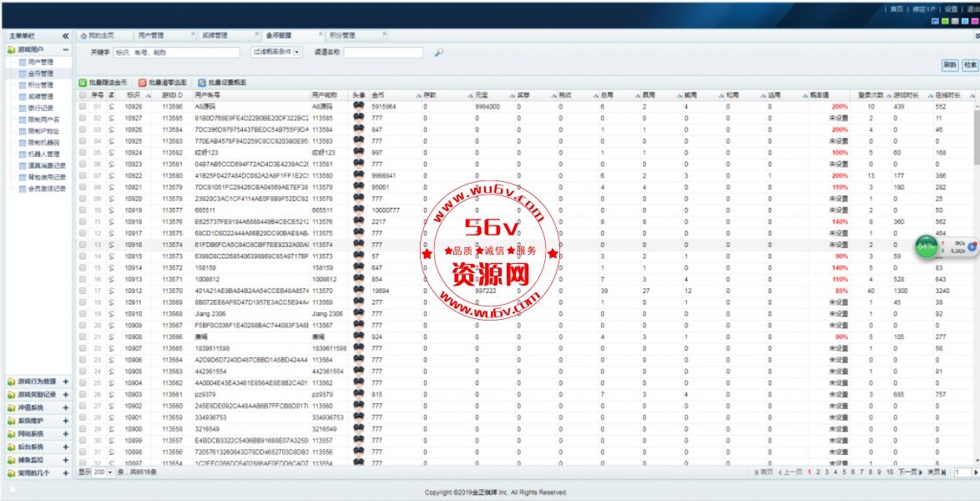Click the avatar icon in row 10912
Viewport: 980px width, 501px height.
[x=358, y=291]
